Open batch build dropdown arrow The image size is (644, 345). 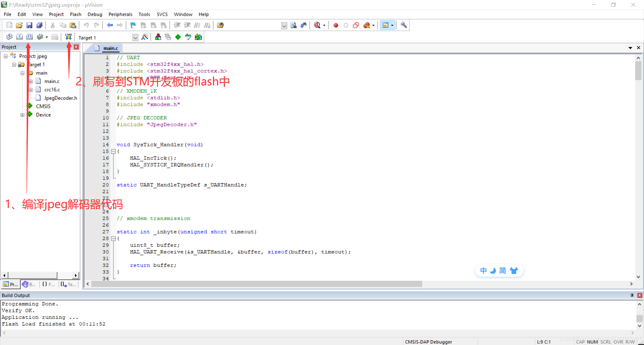[47, 37]
